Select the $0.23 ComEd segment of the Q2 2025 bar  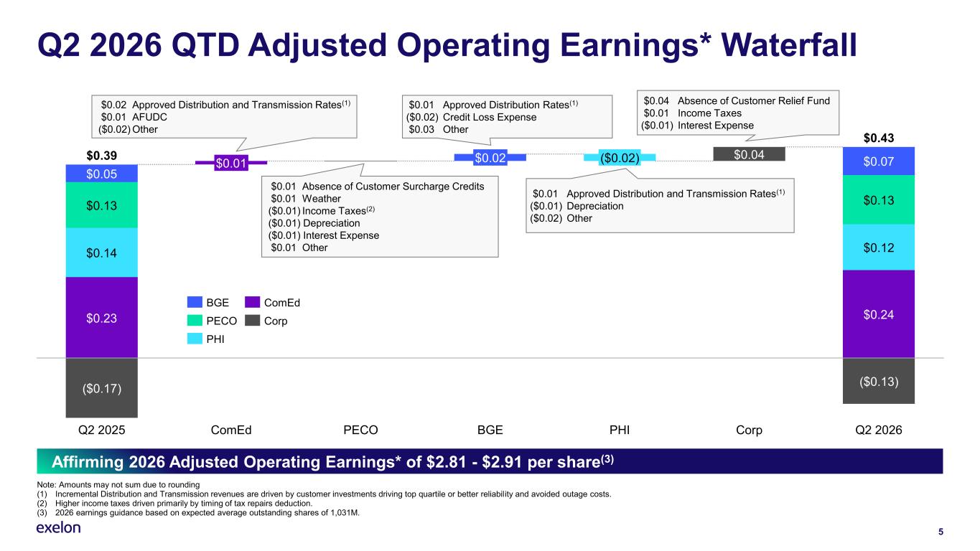(101, 317)
